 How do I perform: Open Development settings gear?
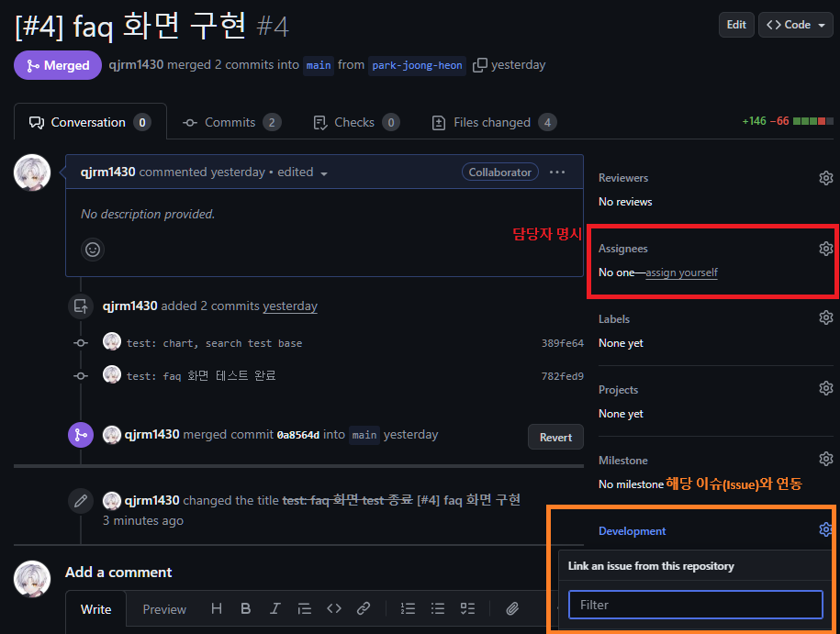(x=825, y=529)
